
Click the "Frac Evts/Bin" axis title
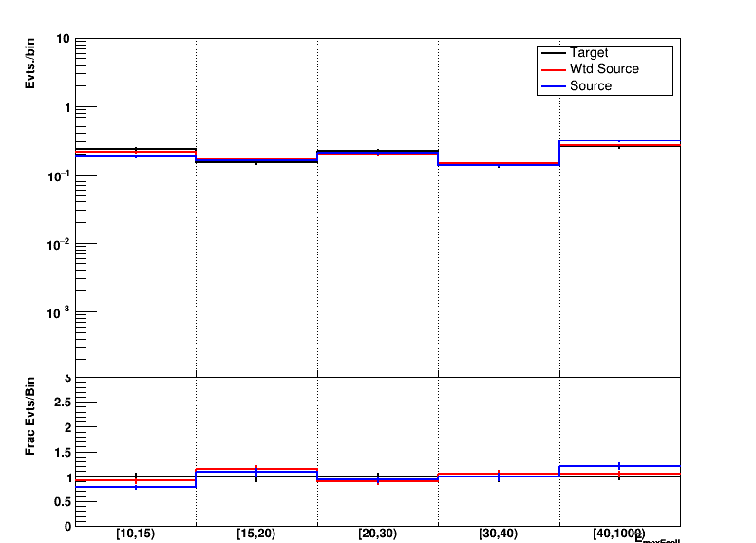coord(30,416)
